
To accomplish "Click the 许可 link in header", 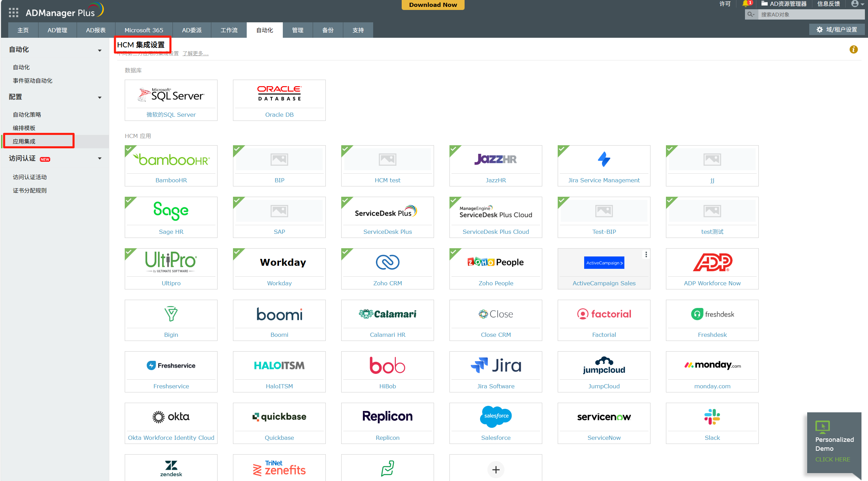I will coord(725,4).
